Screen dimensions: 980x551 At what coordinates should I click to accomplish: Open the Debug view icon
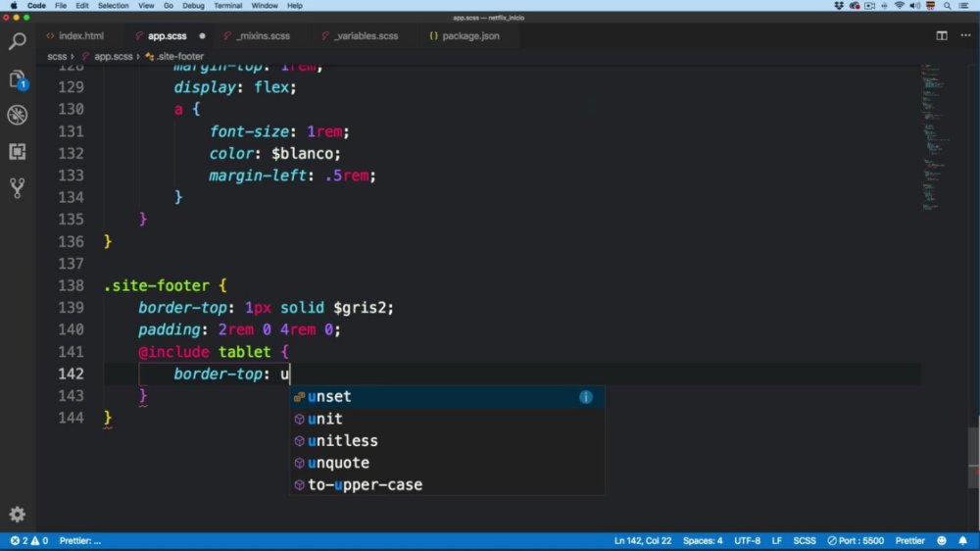18,115
